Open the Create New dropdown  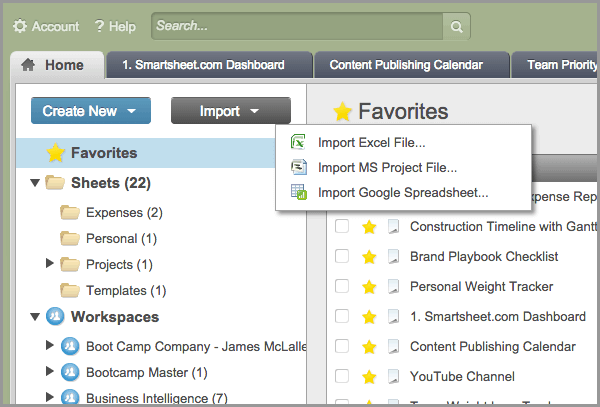[90, 111]
